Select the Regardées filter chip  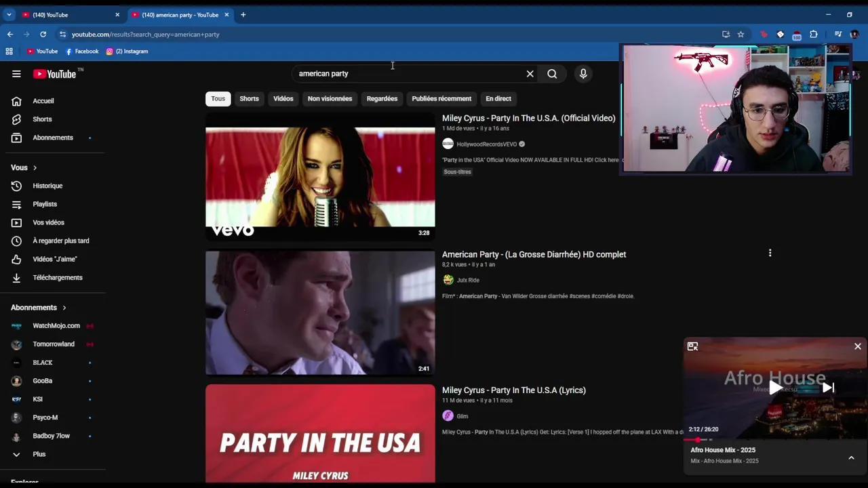click(382, 98)
